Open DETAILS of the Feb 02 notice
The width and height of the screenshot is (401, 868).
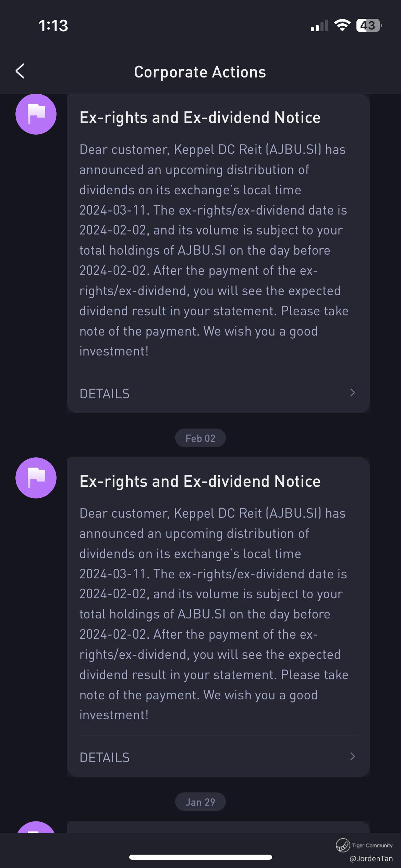pyautogui.click(x=218, y=757)
